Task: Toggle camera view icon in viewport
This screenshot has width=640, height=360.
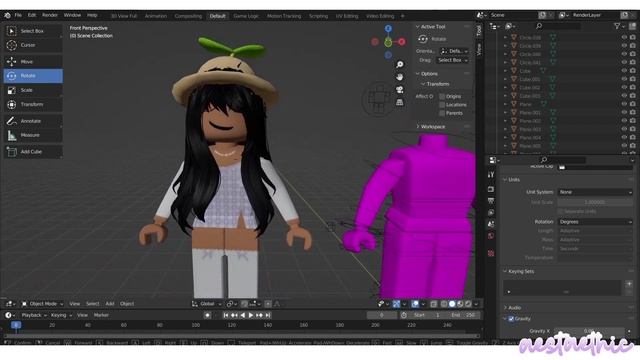Action: coord(400,90)
